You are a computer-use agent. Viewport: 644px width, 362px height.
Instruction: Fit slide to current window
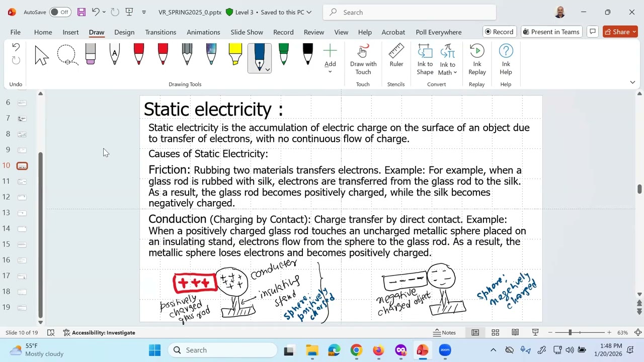638,332
